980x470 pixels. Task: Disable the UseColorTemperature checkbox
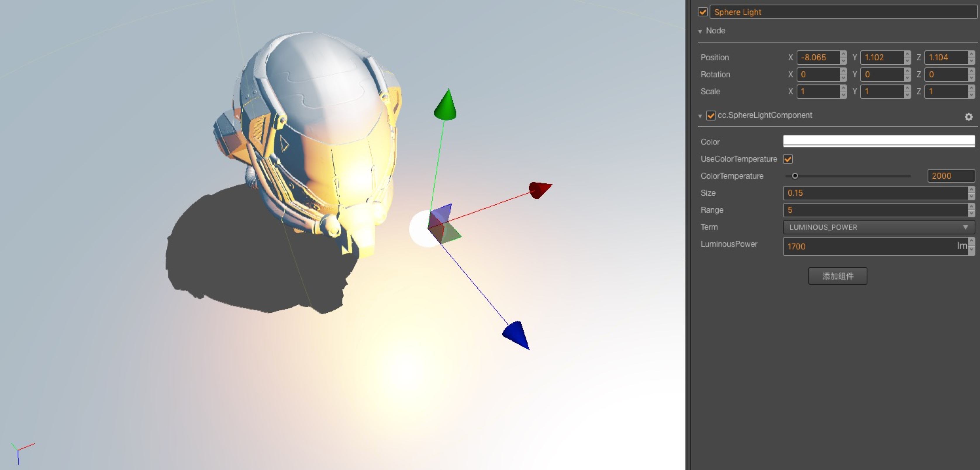coord(788,159)
